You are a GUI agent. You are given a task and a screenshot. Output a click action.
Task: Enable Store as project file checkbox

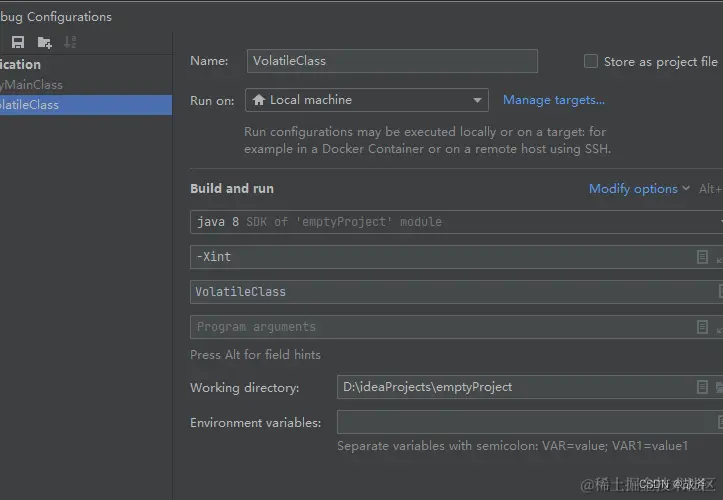(x=591, y=61)
